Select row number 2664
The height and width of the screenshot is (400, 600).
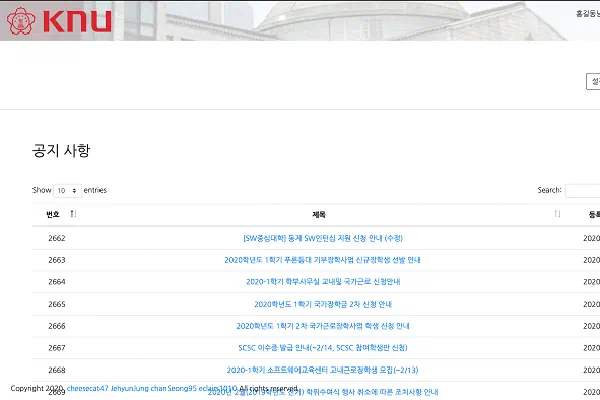(x=57, y=282)
